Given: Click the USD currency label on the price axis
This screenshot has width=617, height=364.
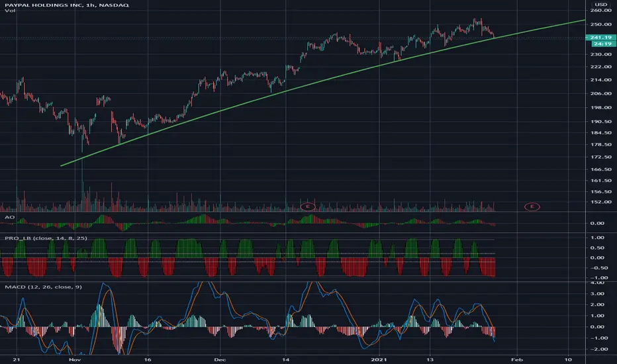Looking at the screenshot, I should click(x=601, y=5).
